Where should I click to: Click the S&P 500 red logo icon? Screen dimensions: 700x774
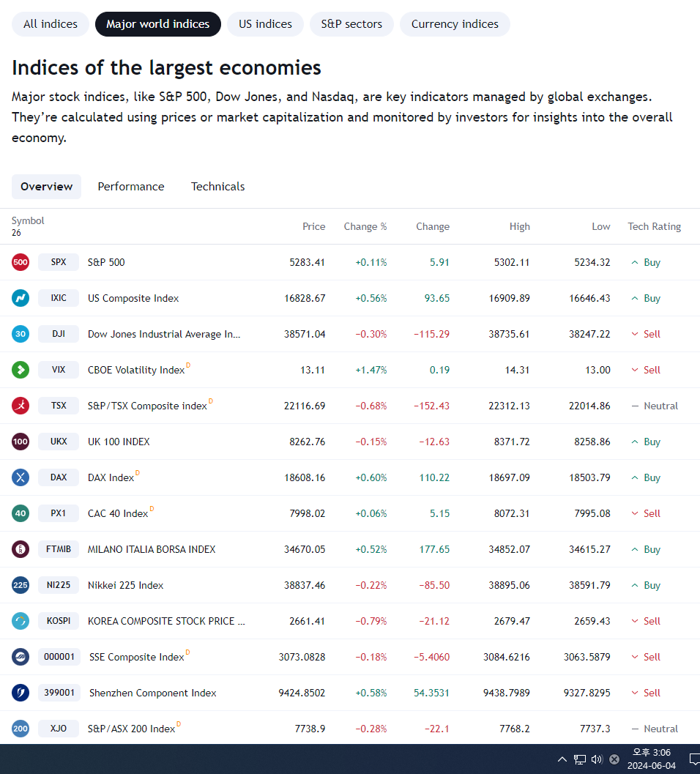pos(21,262)
